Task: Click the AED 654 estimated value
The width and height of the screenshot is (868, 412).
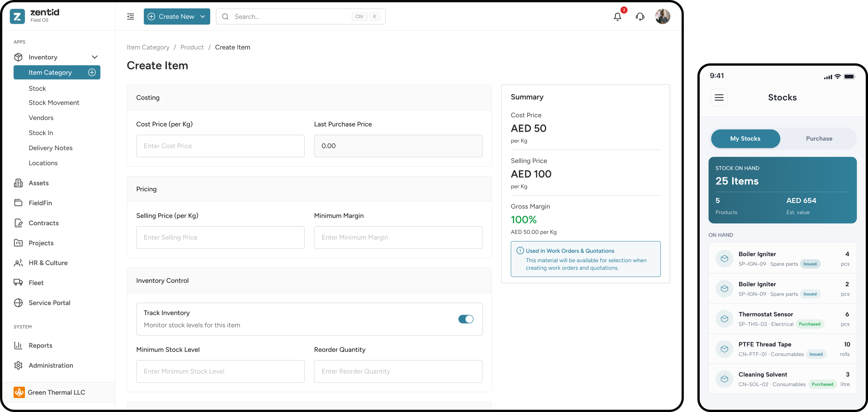Action: 801,201
